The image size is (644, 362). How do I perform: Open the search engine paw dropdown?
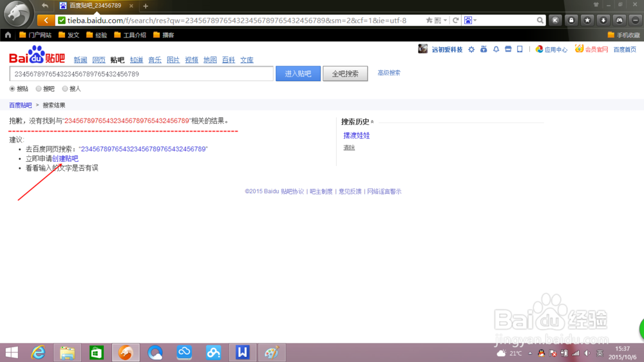(x=470, y=20)
